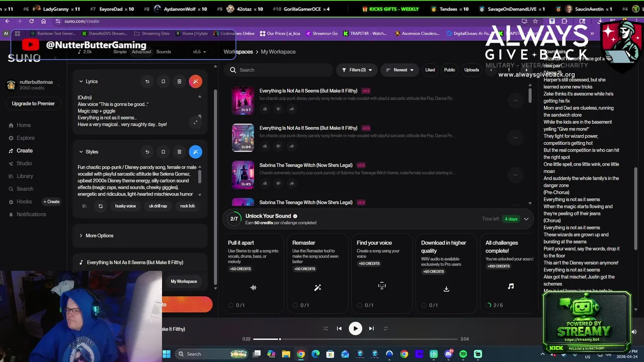Open the Filters (3) dropdown

coord(356,70)
